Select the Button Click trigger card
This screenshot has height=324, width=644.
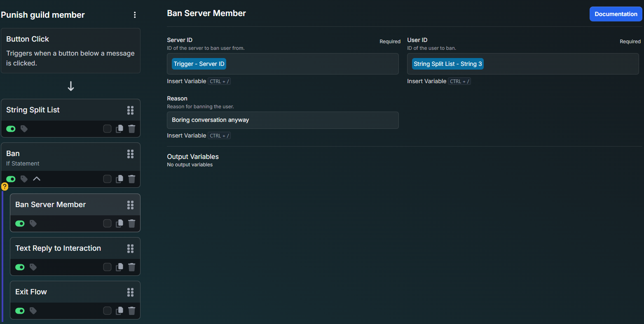[70, 51]
